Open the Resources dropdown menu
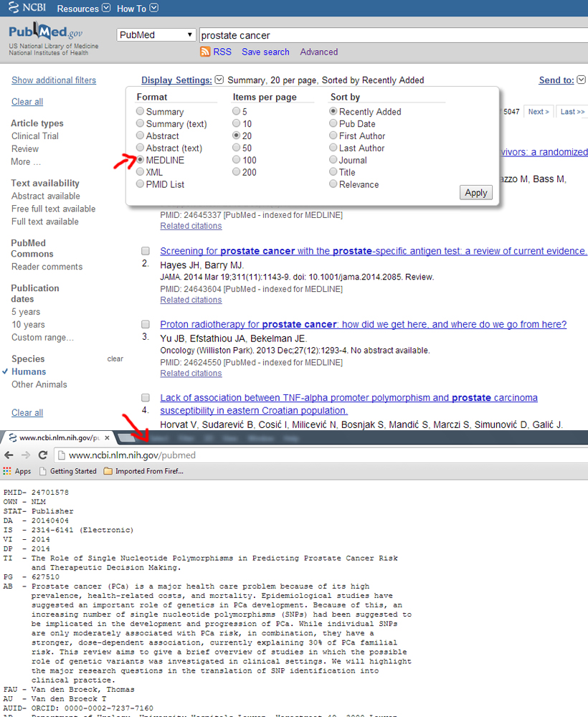The image size is (588, 717). point(84,8)
